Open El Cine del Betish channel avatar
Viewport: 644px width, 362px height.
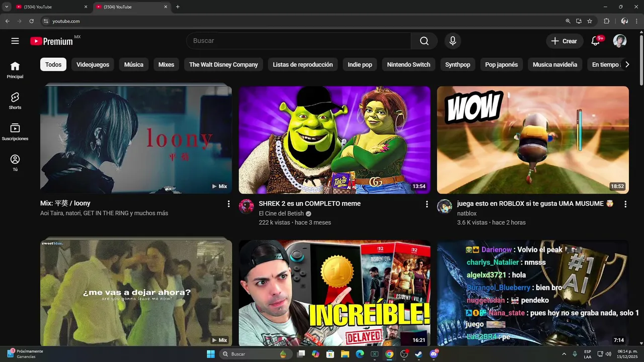246,207
